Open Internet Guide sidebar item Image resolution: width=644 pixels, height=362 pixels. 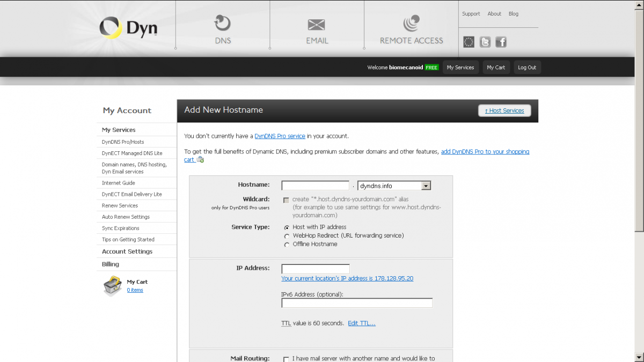click(x=119, y=183)
